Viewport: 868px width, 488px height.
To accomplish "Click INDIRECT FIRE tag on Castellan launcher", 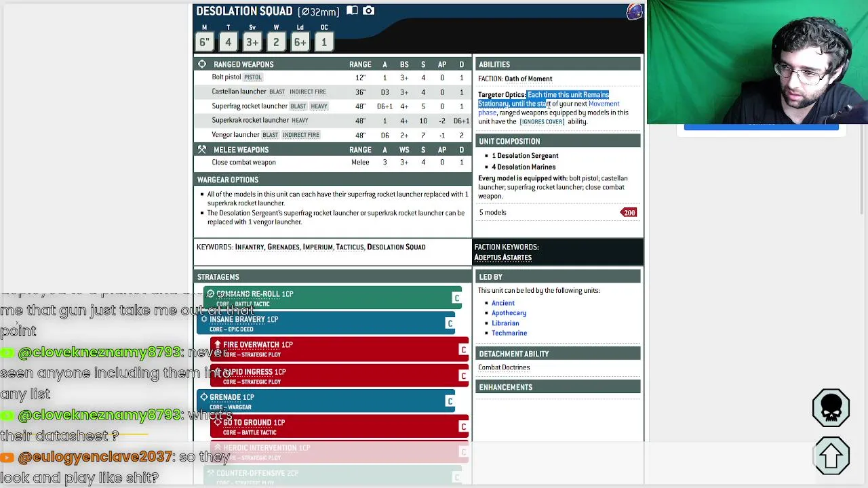I will (307, 91).
